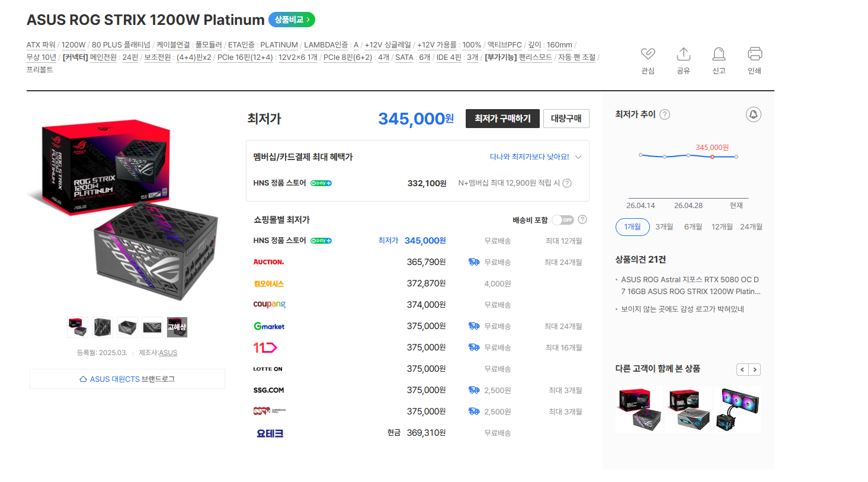Click the 신고 report bell icon
Viewport: 868px width, 482px height.
(719, 54)
